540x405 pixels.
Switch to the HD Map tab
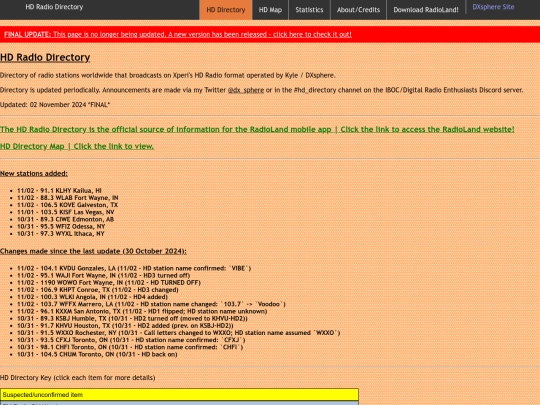270,10
